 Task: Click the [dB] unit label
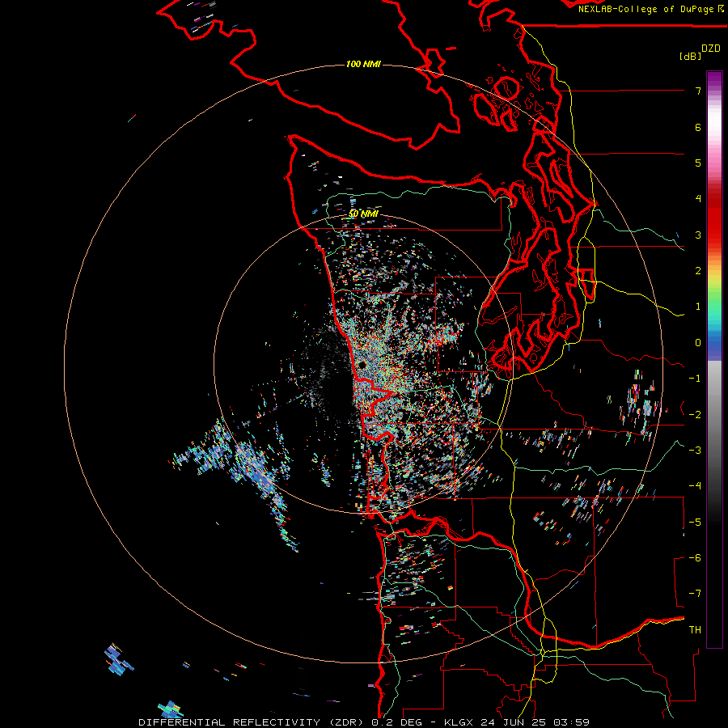coord(691,56)
